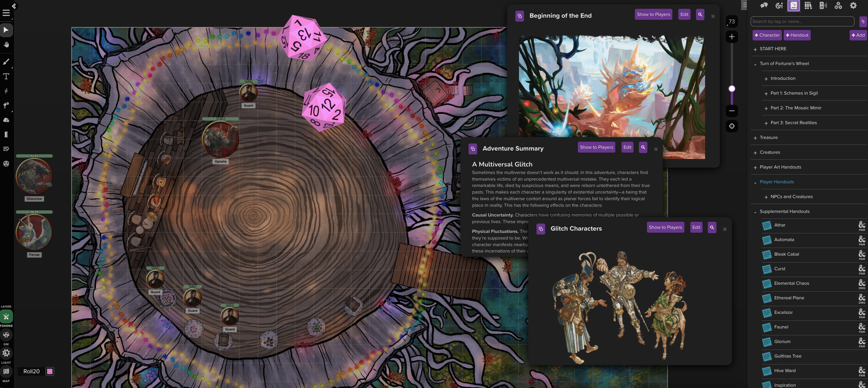The width and height of the screenshot is (868, 388).
Task: Open the lightning Effects tool
Action: click(6, 91)
